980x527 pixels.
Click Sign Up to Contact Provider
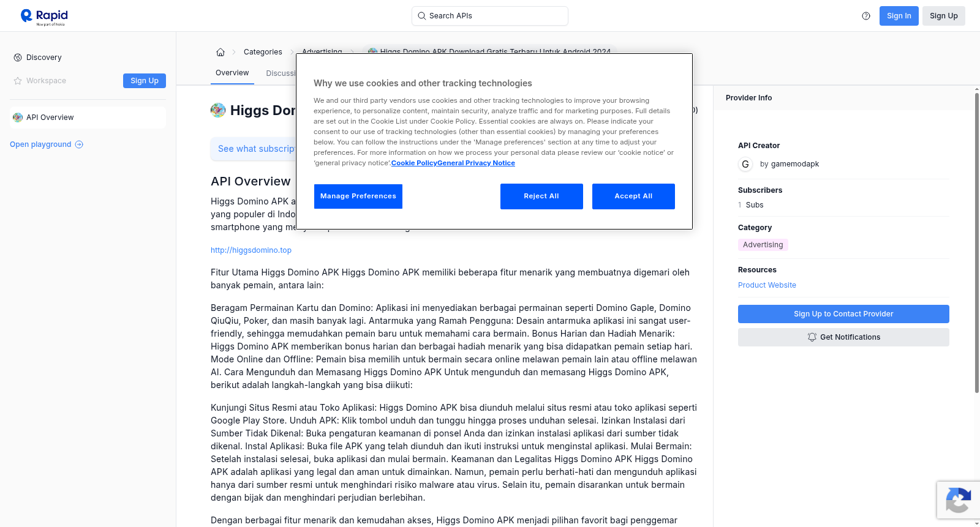coord(843,314)
